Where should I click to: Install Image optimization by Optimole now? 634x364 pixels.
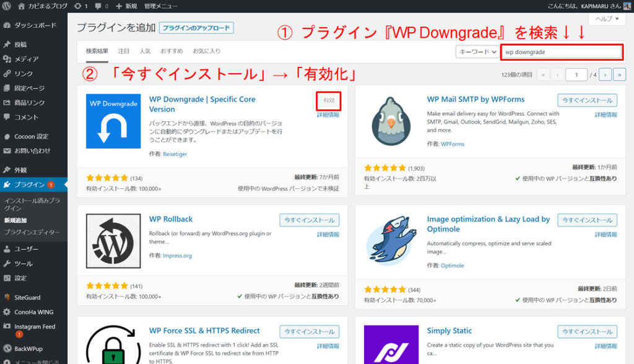coord(587,220)
